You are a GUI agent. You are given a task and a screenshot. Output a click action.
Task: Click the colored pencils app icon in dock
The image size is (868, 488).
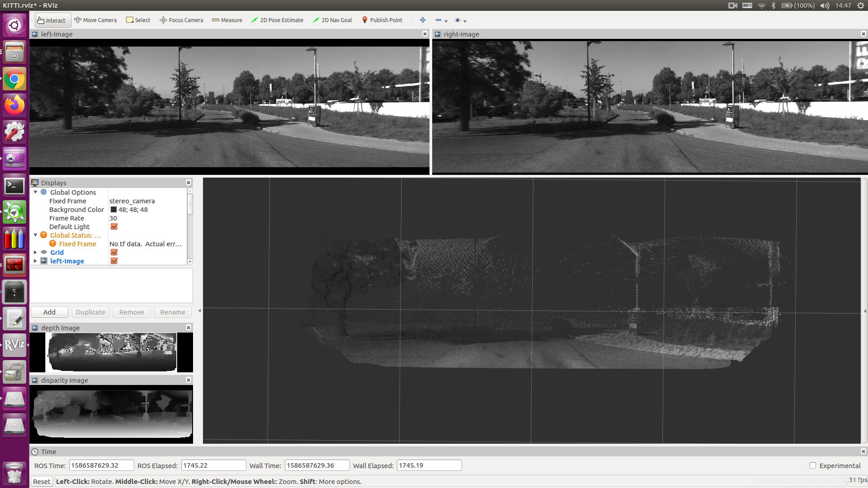click(x=14, y=239)
